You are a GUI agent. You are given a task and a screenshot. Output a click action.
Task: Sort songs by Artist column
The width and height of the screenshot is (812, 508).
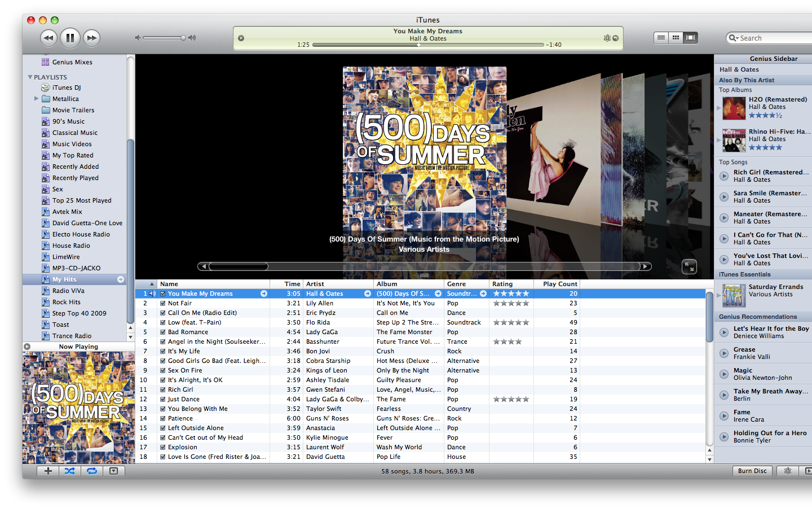338,284
